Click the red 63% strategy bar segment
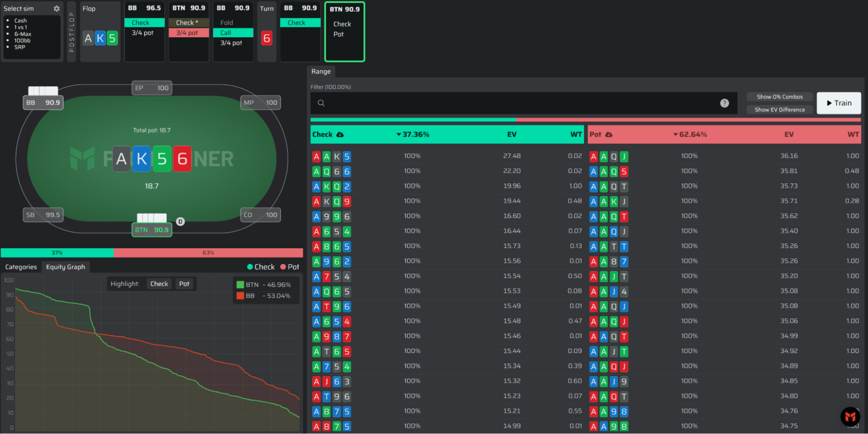 coord(208,253)
